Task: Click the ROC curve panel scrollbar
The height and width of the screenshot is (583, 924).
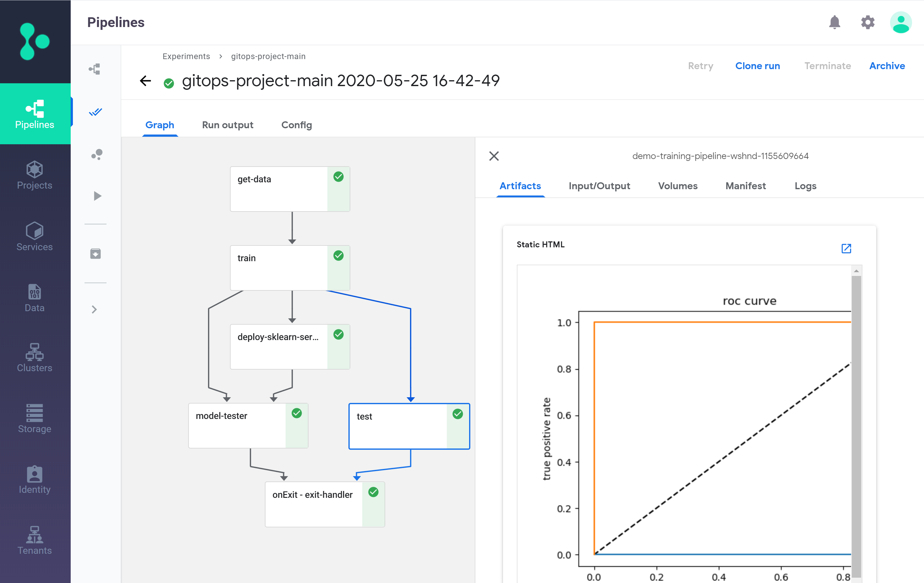Action: (x=856, y=422)
